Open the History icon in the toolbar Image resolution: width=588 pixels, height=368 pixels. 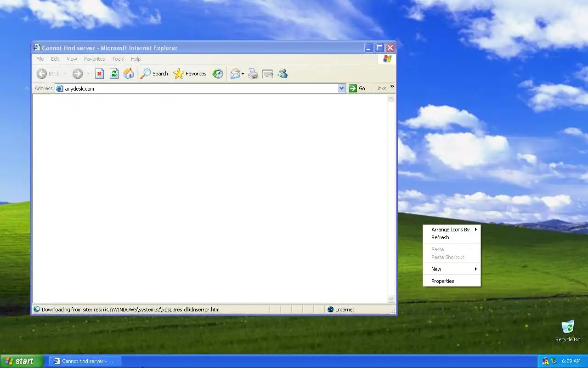click(x=218, y=74)
